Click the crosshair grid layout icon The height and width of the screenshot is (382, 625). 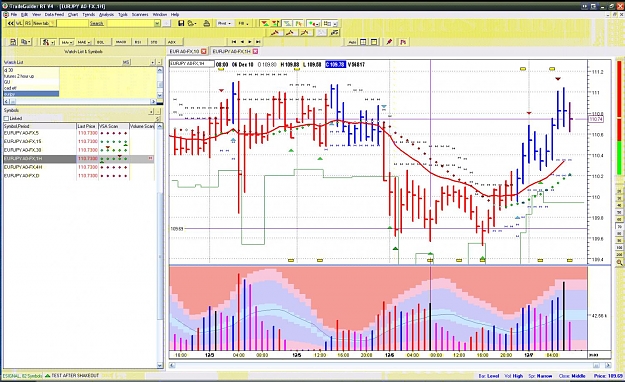coord(363,42)
